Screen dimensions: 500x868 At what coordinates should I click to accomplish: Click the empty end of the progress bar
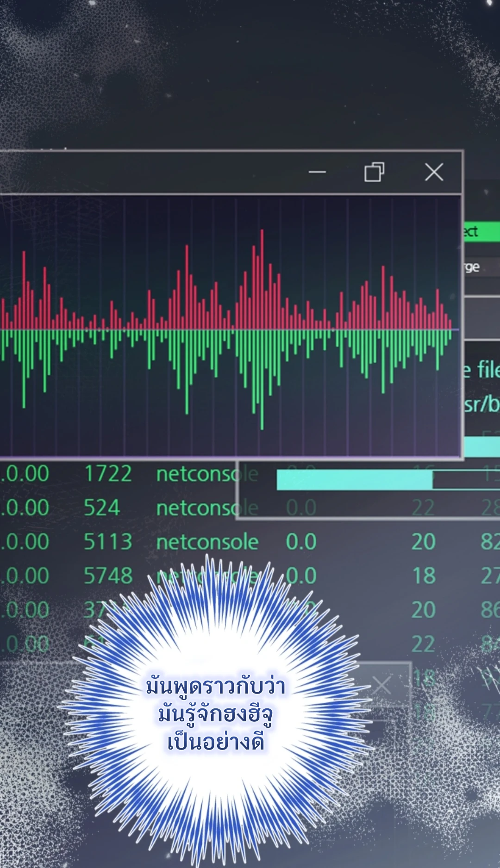(465, 480)
